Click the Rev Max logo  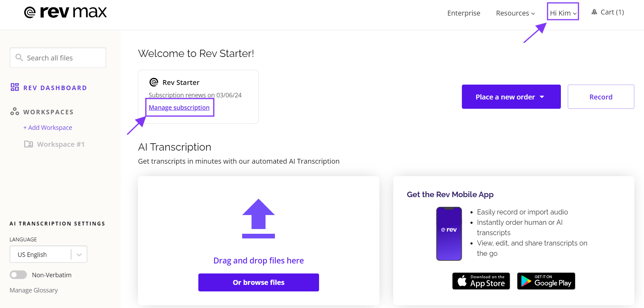[x=66, y=12]
